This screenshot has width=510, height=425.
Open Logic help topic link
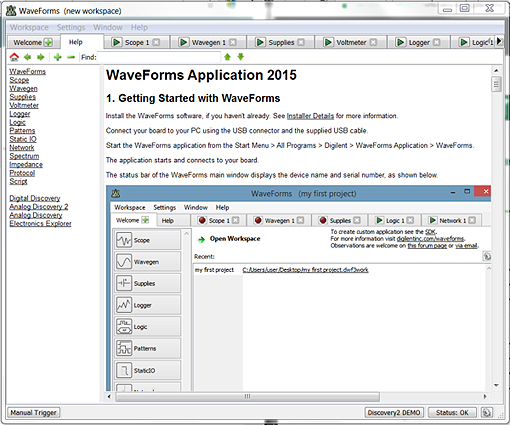[17, 122]
